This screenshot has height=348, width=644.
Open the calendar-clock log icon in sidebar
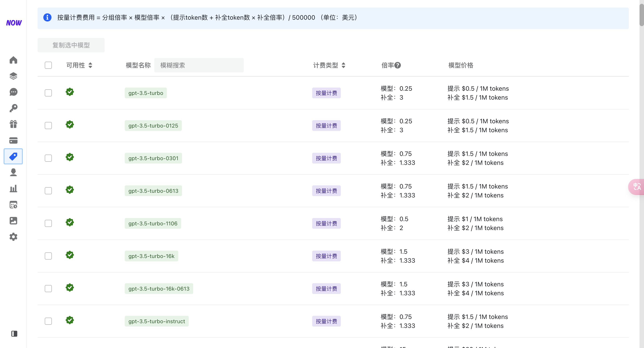[13, 205]
